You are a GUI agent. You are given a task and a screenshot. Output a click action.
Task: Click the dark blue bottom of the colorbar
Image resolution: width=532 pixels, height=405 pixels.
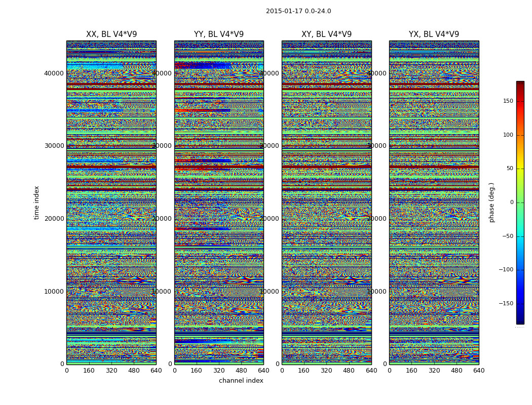pyautogui.click(x=520, y=321)
